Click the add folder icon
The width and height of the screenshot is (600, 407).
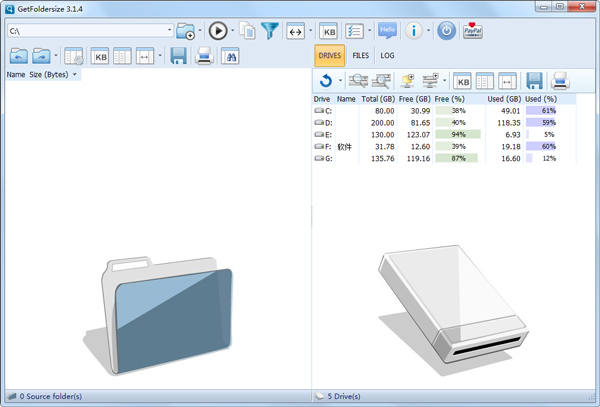[x=184, y=30]
